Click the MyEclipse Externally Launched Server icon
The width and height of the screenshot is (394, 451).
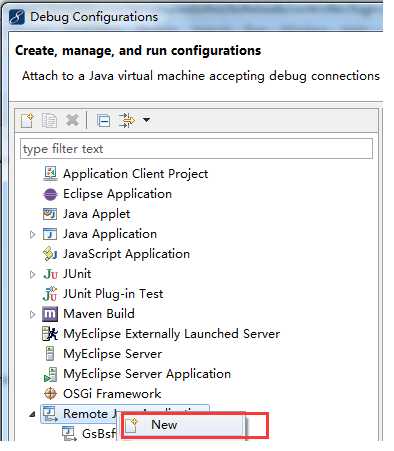click(x=50, y=334)
